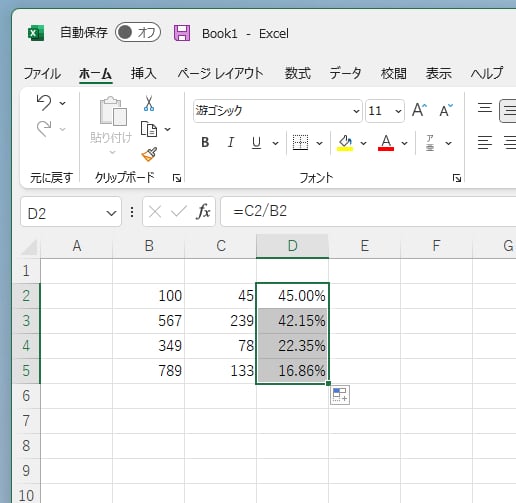Click the Top Align icon
The width and height of the screenshot is (516, 503).
coord(485,108)
